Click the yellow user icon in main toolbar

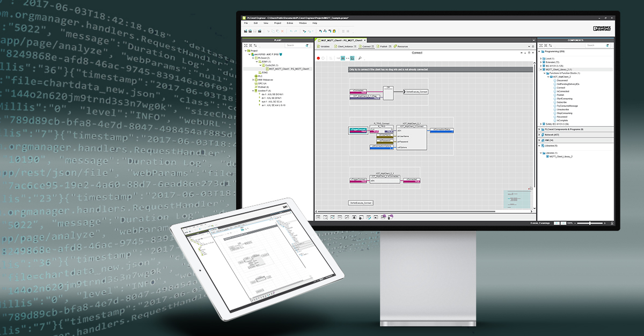coord(334,31)
